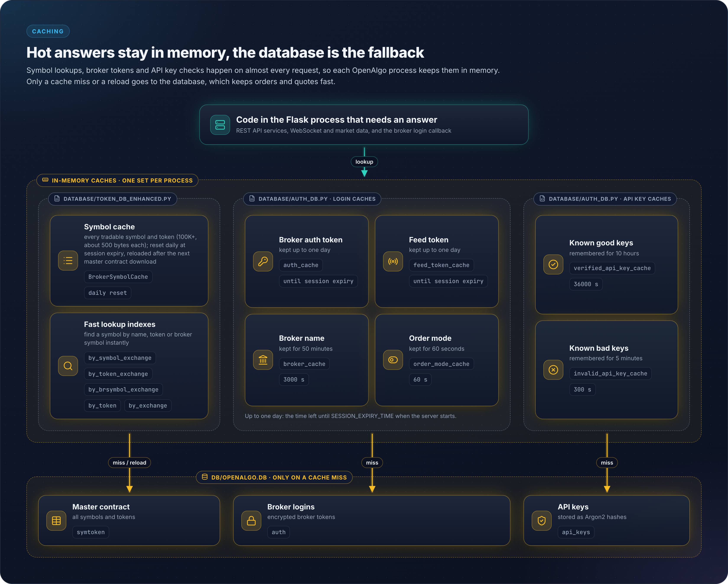Click the padlock icon in Broker logins card
The width and height of the screenshot is (728, 584).
coord(251,520)
